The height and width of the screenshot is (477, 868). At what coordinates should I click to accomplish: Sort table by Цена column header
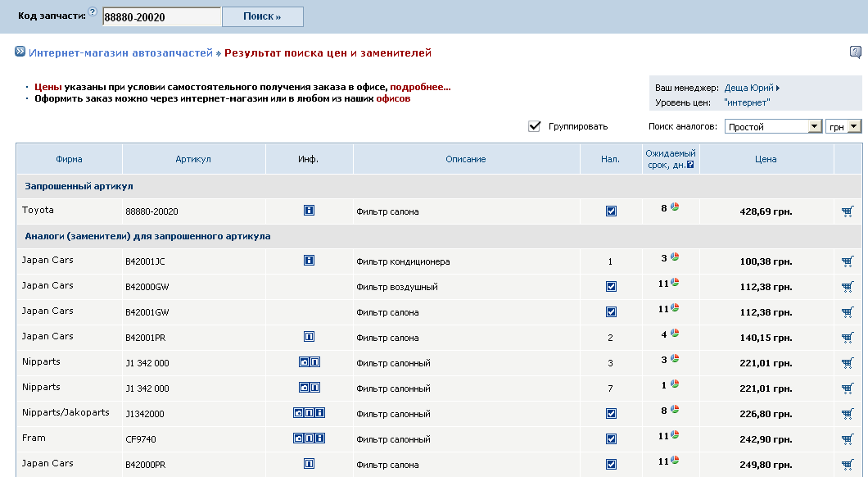tap(766, 159)
